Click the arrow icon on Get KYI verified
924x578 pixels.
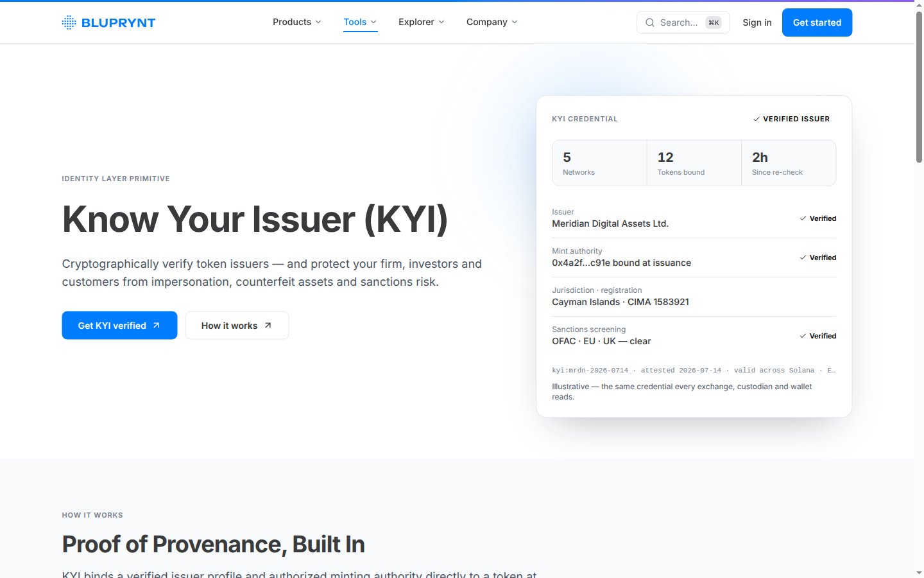(156, 326)
